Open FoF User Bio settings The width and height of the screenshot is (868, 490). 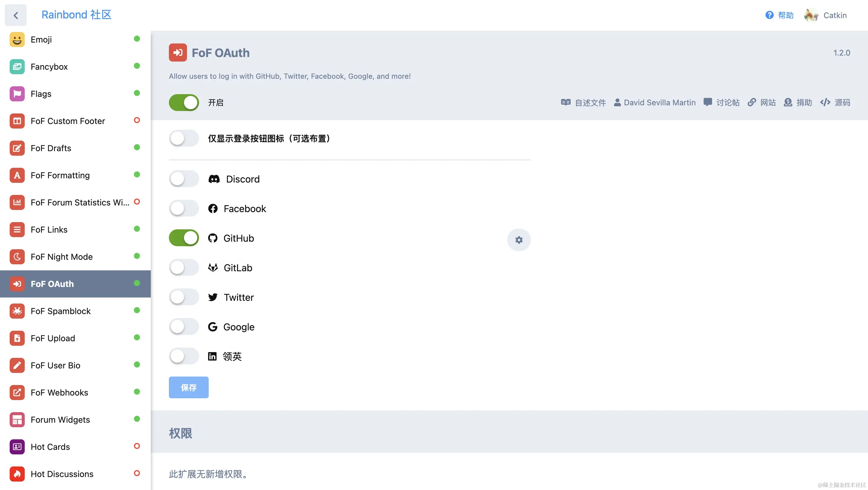pos(75,365)
